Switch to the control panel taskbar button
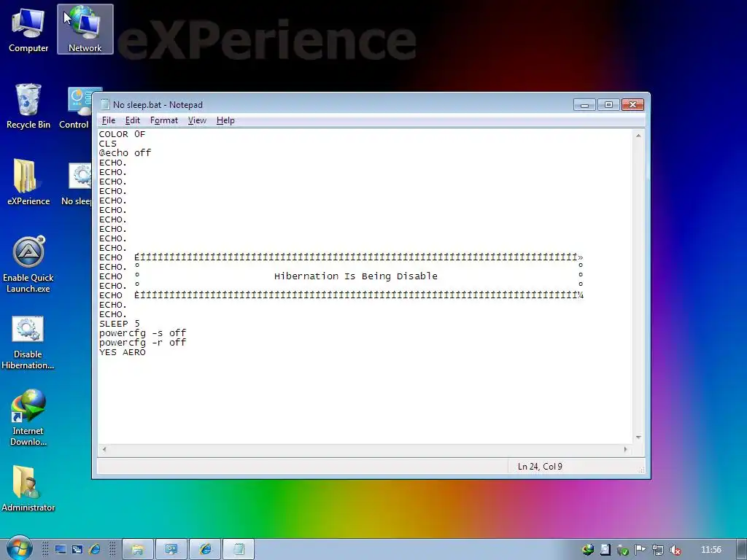 (171, 550)
